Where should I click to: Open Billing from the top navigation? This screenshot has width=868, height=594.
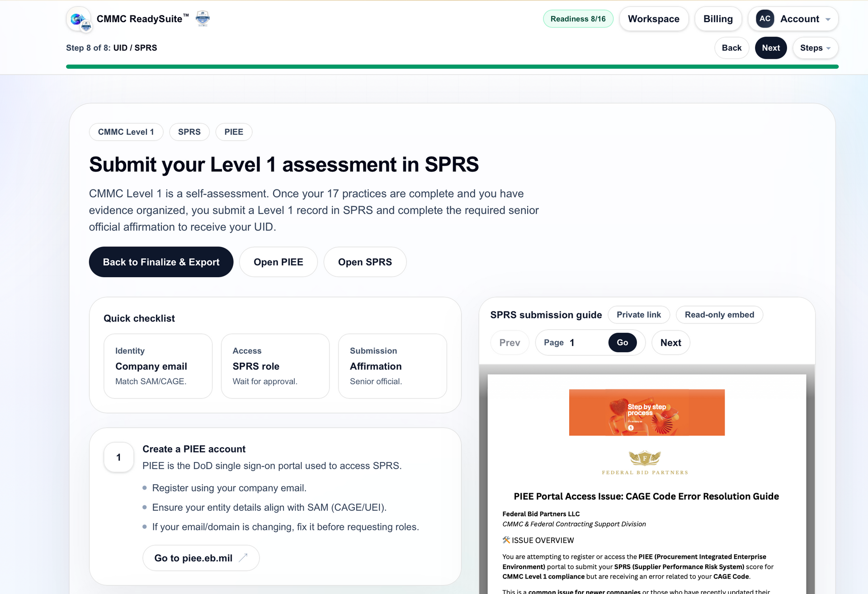718,19
